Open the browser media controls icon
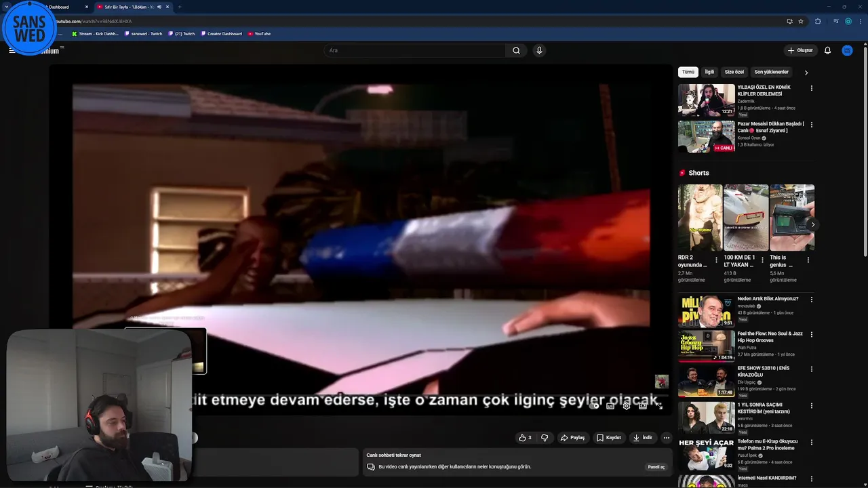Screen dimensions: 868x488 tap(836, 21)
